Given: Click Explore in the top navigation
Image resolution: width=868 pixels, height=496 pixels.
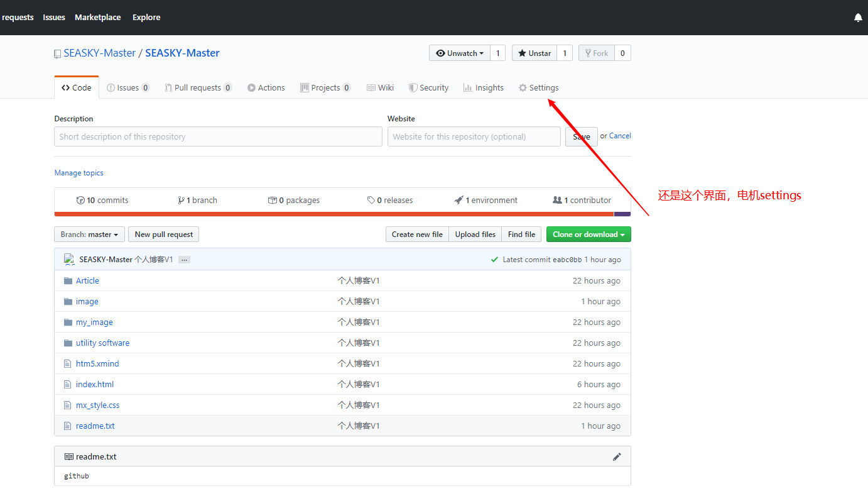Looking at the screenshot, I should pos(146,18).
